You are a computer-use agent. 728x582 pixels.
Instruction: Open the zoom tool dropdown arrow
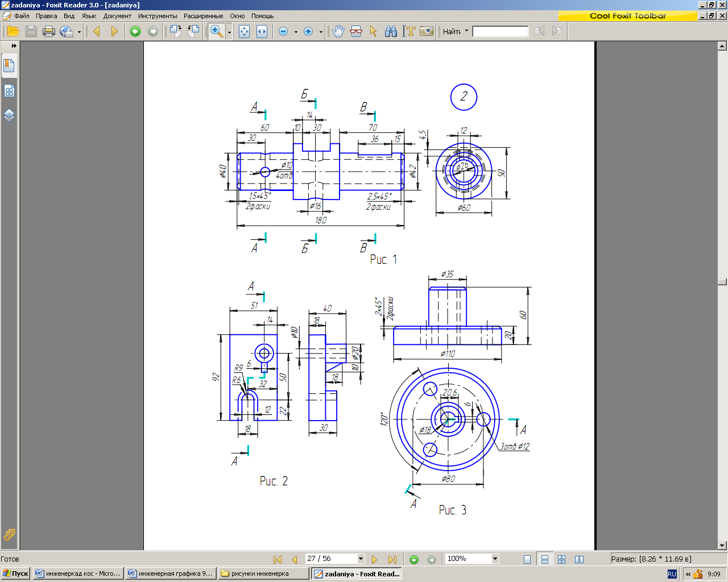click(229, 32)
